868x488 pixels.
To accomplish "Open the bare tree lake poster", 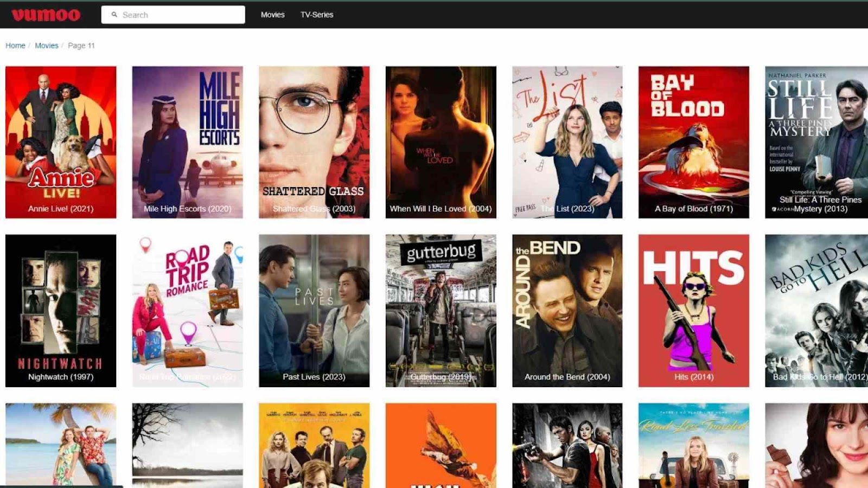I will click(188, 445).
